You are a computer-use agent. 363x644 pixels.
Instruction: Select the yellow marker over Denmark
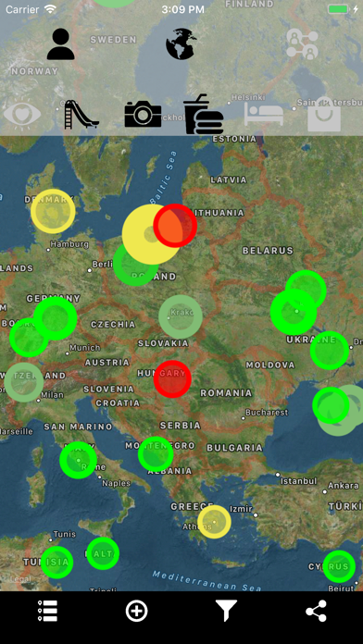click(53, 211)
